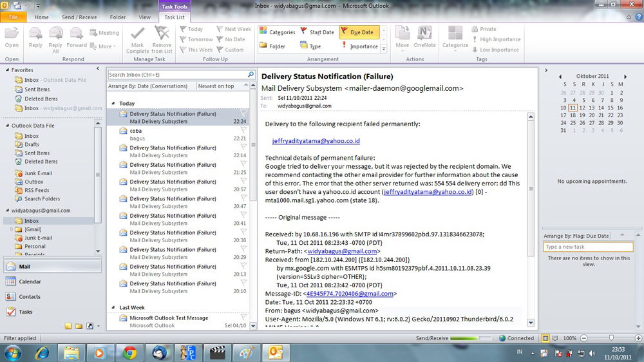Image resolution: width=644 pixels, height=362 pixels.
Task: Arrange tasks by Categories
Action: click(278, 32)
